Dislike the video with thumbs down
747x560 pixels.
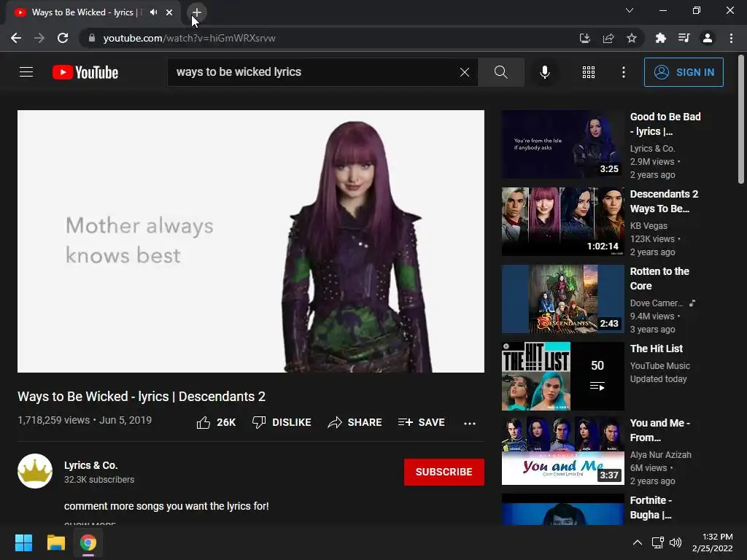[282, 422]
